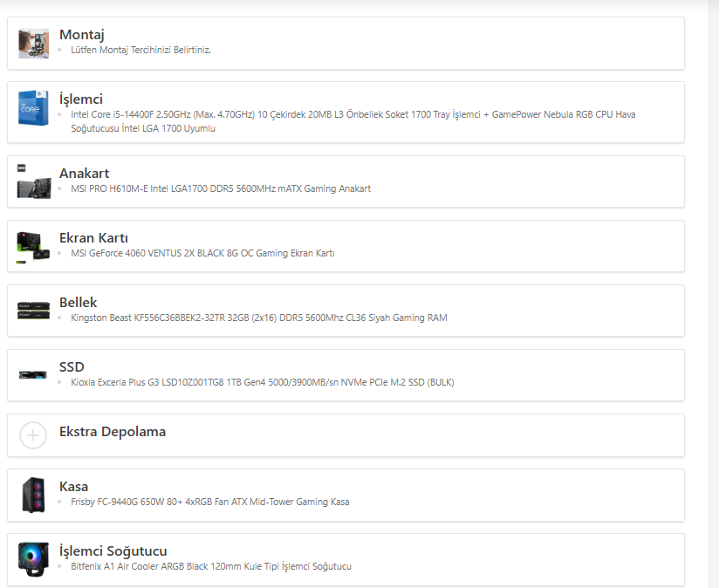Select the MSI PRO H610M-E motherboard text
Viewport: 719px width, 588px height.
pyautogui.click(x=221, y=188)
